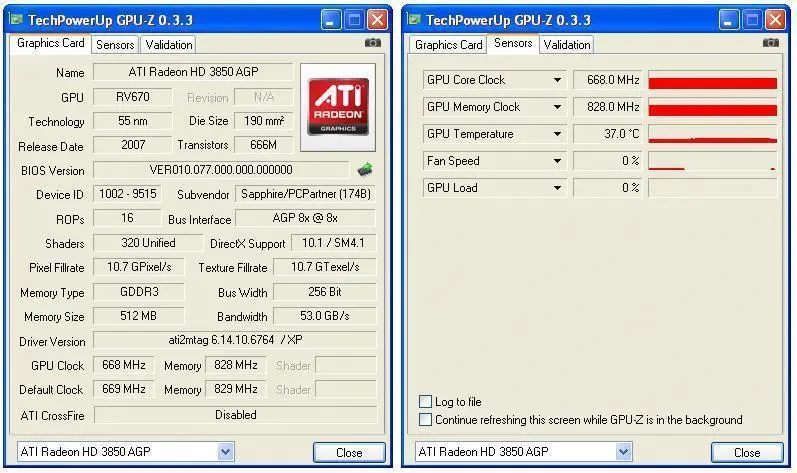Expand Fan Speed sensor dropdown

click(x=558, y=161)
